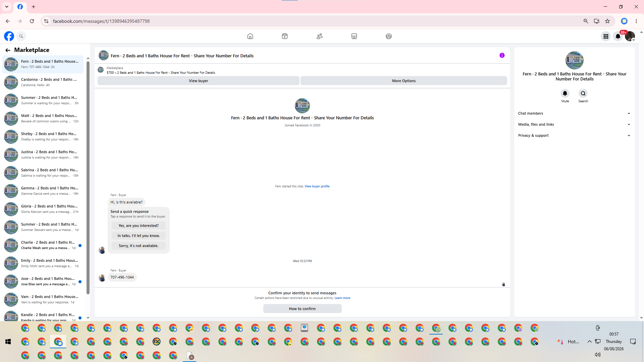The width and height of the screenshot is (644, 362).
Task: Open the Sabrina conversation in the list
Action: click(x=43, y=173)
